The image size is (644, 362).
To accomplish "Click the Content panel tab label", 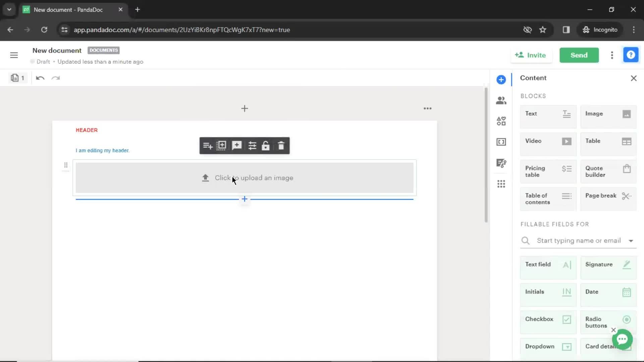I will 533,78.
